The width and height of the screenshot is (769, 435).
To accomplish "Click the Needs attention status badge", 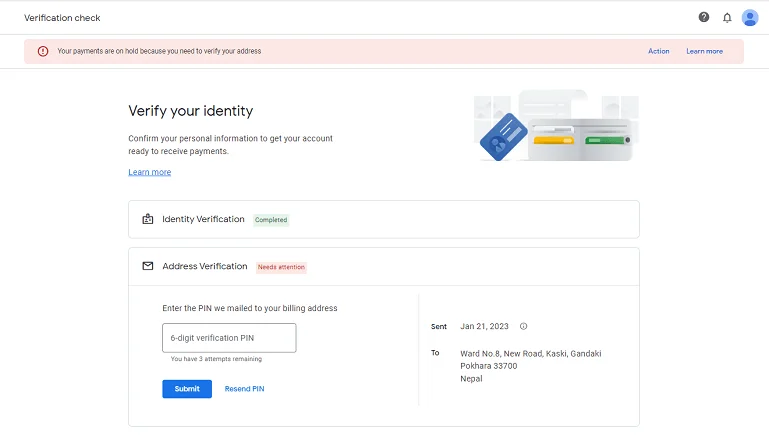I will (281, 267).
